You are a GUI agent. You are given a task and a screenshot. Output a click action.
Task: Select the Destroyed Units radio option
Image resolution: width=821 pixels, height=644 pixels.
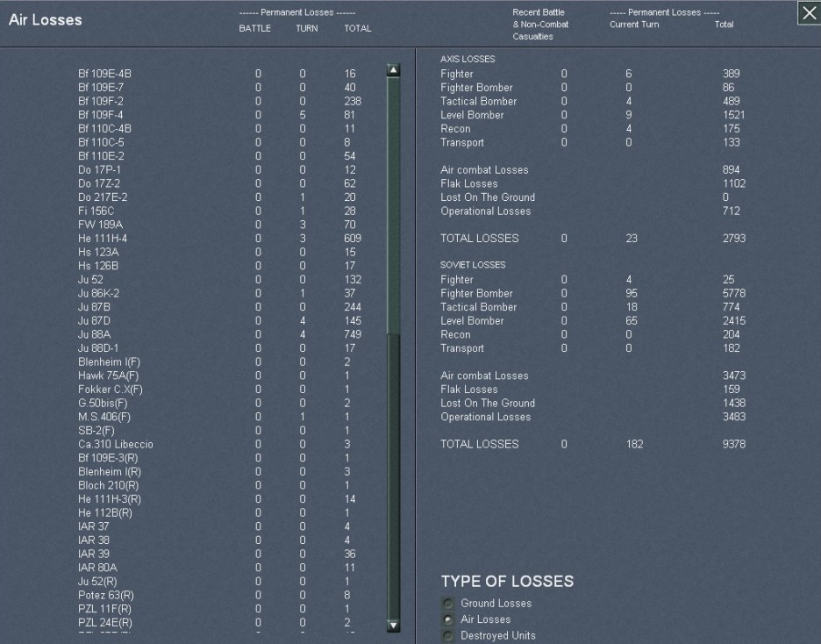tap(449, 635)
